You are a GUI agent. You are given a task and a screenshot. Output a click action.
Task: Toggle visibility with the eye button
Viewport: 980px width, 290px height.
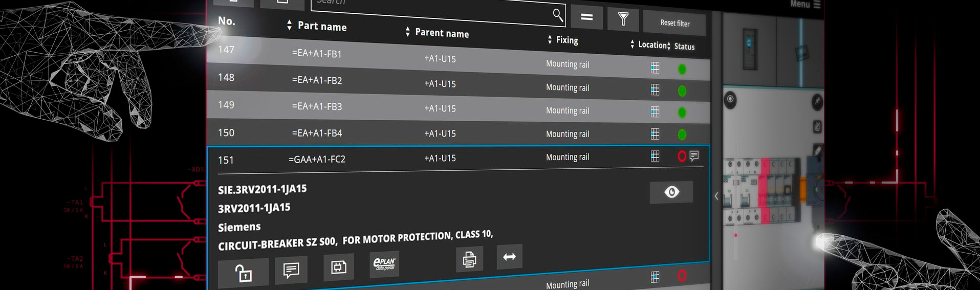tap(671, 192)
